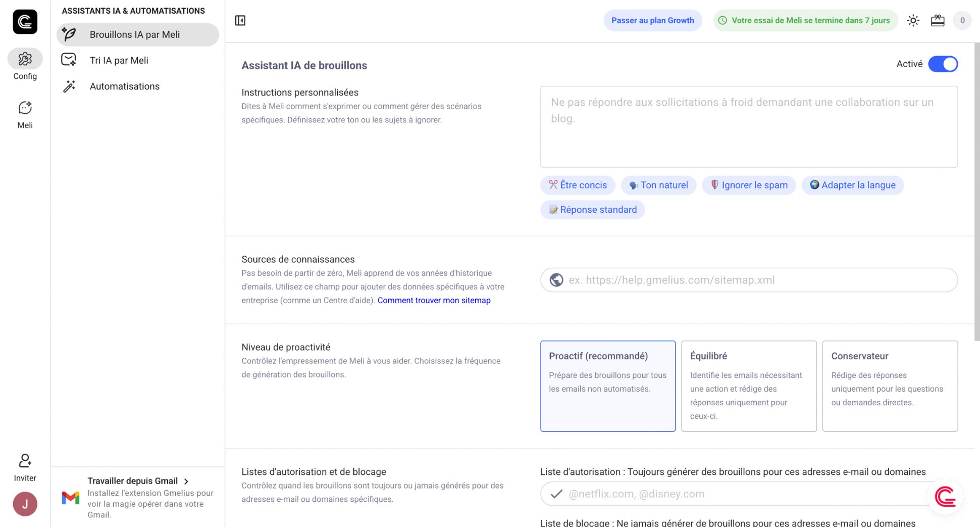Image resolution: width=980 pixels, height=527 pixels.
Task: Select the Config gear icon in sidebar
Action: click(24, 59)
